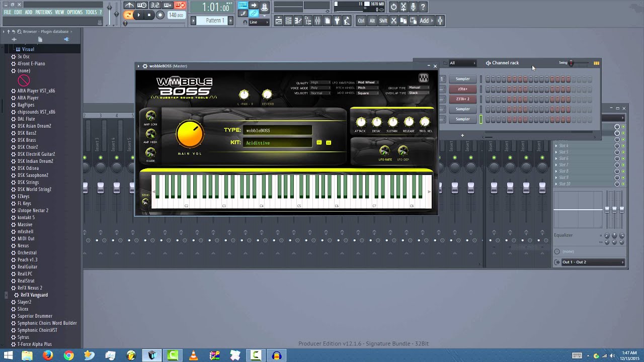Open the OPTIONS menu
The width and height of the screenshot is (644, 362).
point(75,12)
